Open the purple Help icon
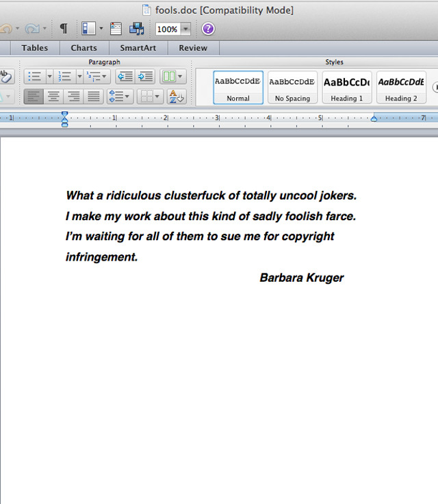438x504 pixels. [208, 29]
